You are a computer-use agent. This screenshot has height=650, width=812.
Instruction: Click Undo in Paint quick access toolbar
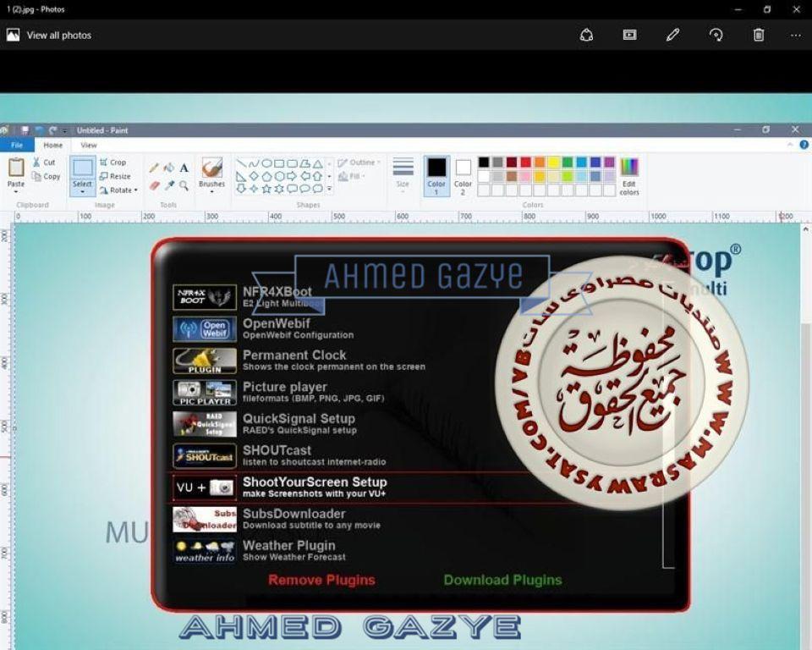point(39,130)
